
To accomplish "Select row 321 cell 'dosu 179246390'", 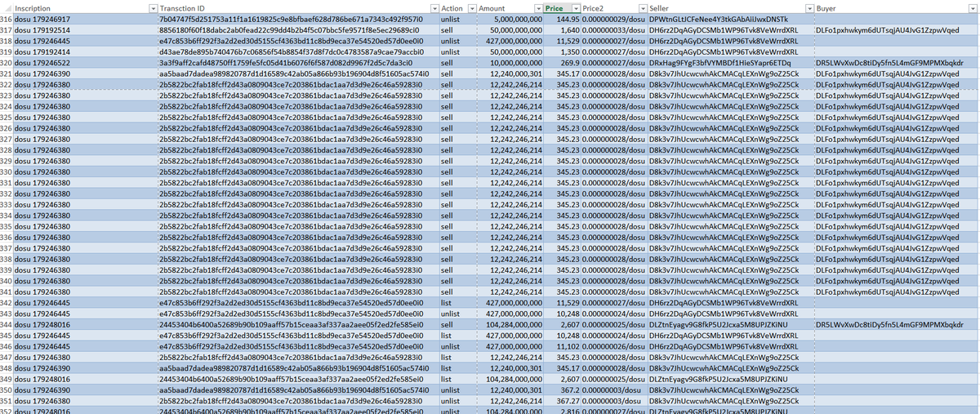I will [x=86, y=73].
